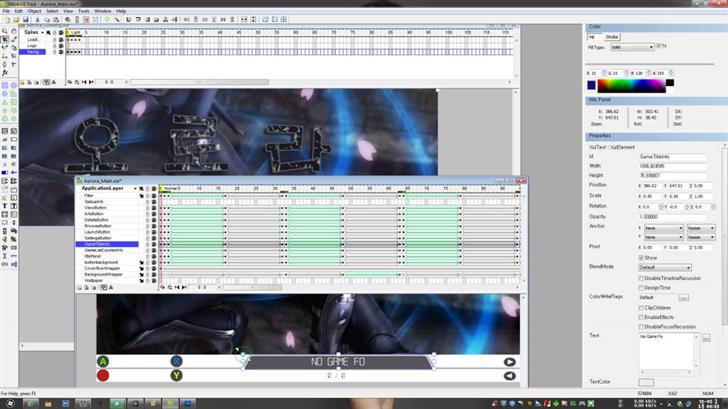Expand the ApplicationLayer dropdown arrow
Image resolution: width=728 pixels, height=409 pixels.
coord(135,189)
